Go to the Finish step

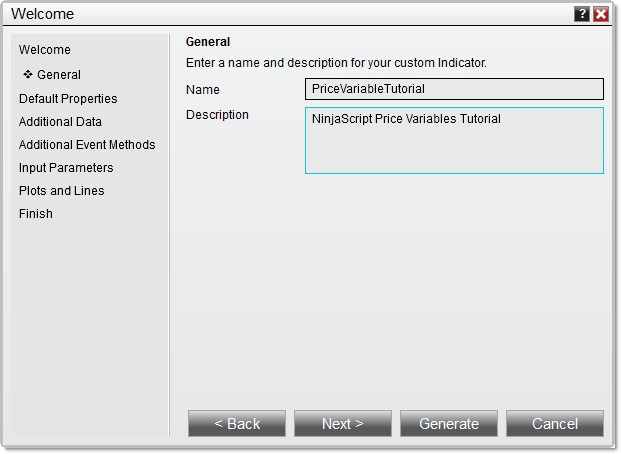36,214
